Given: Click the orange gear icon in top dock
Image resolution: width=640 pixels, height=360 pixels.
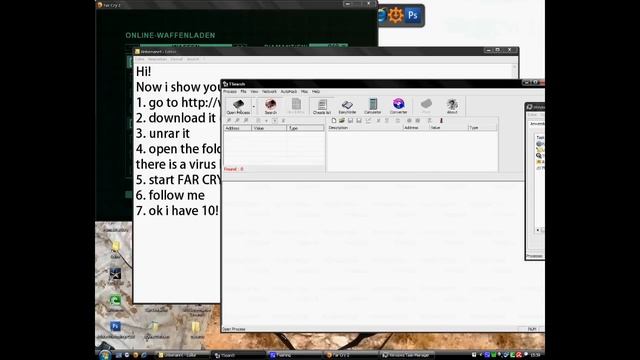Looking at the screenshot, I should point(396,16).
